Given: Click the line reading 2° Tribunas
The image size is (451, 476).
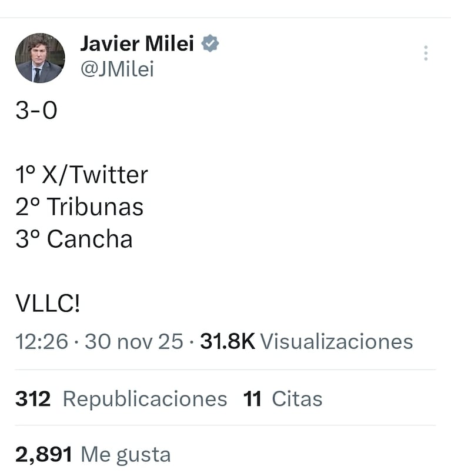Looking at the screenshot, I should click(79, 207).
